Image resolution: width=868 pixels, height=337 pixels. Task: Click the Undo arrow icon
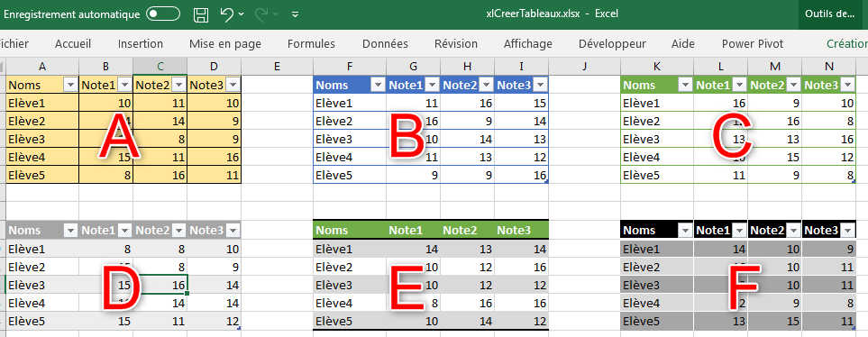[227, 14]
